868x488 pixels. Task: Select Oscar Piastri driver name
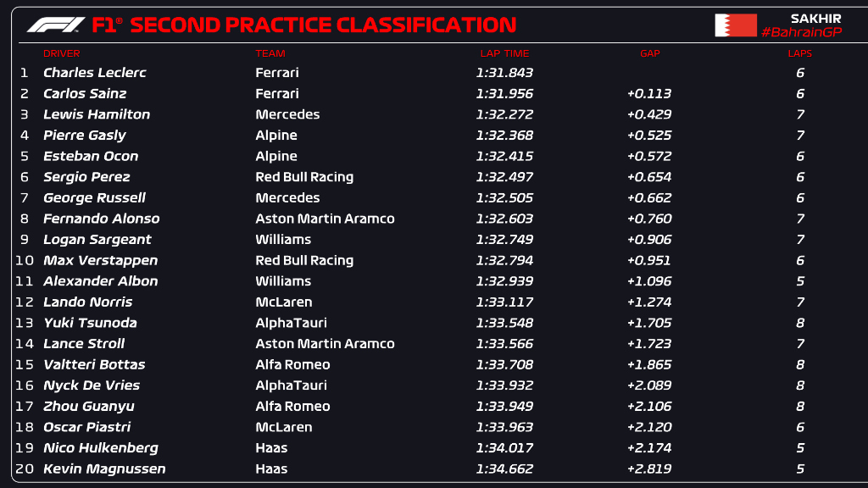click(87, 427)
